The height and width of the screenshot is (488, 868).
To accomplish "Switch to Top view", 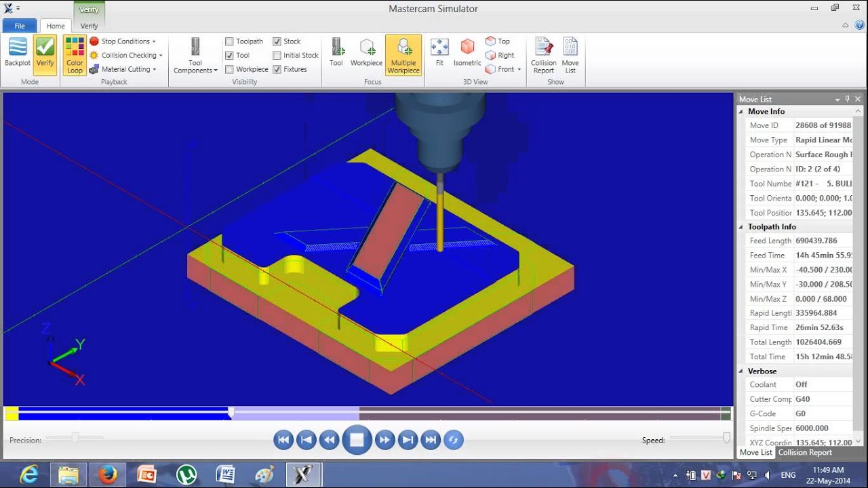I will (498, 41).
